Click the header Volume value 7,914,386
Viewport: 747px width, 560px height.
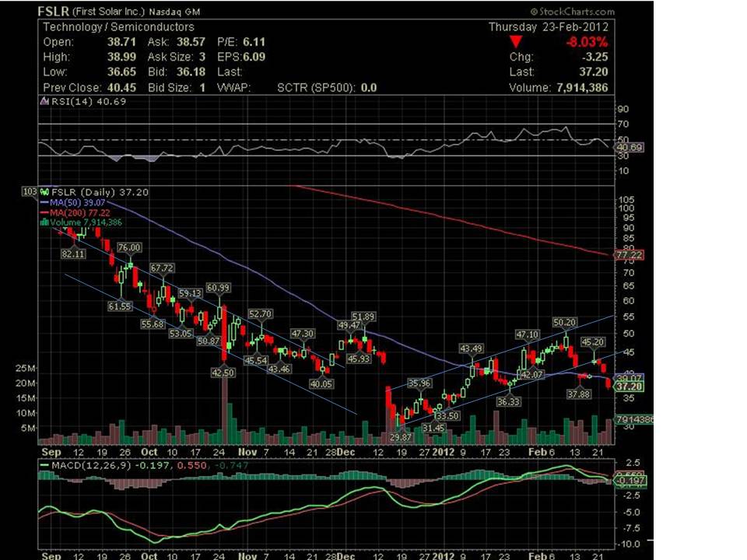(582, 88)
